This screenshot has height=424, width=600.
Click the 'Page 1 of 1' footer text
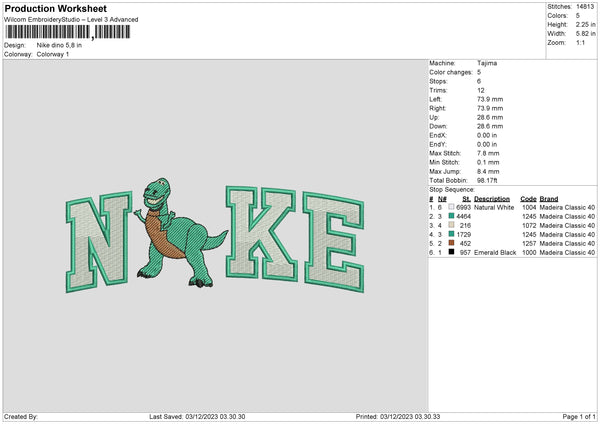(579, 417)
